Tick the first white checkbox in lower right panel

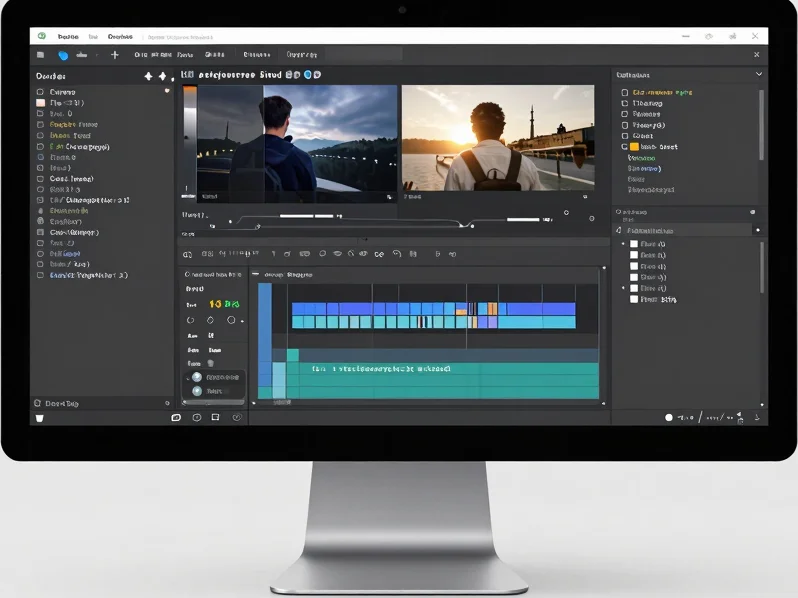634,244
